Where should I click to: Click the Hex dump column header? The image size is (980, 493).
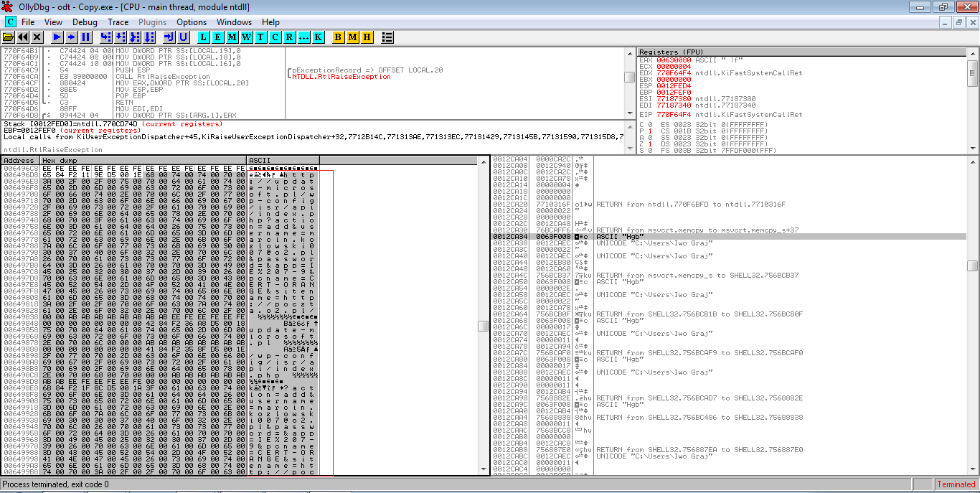pos(143,160)
